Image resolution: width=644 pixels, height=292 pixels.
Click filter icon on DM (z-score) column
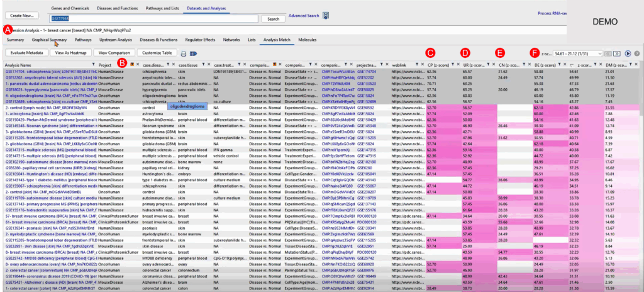click(631, 65)
